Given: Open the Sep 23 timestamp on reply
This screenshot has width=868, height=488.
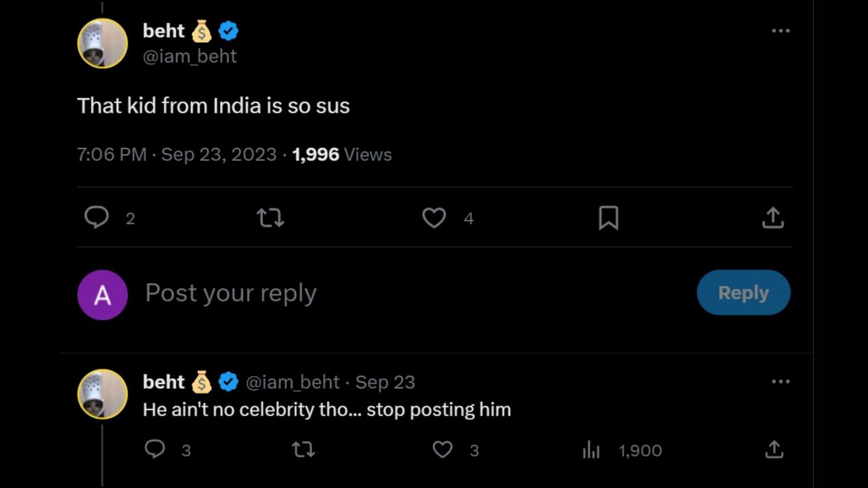Looking at the screenshot, I should pos(385,382).
